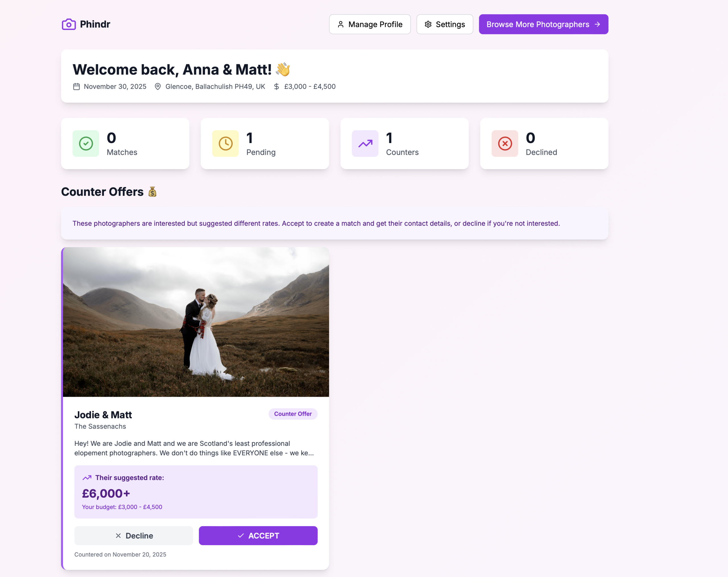Screen dimensions: 728x577
Task: Click Jodie & Matt's wedding photo
Action: tap(196, 322)
